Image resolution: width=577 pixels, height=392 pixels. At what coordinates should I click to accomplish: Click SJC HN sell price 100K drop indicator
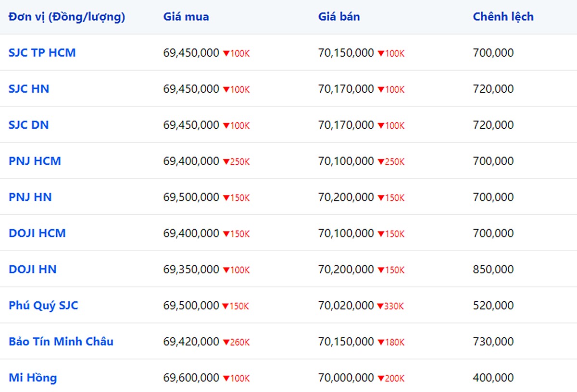pyautogui.click(x=390, y=90)
